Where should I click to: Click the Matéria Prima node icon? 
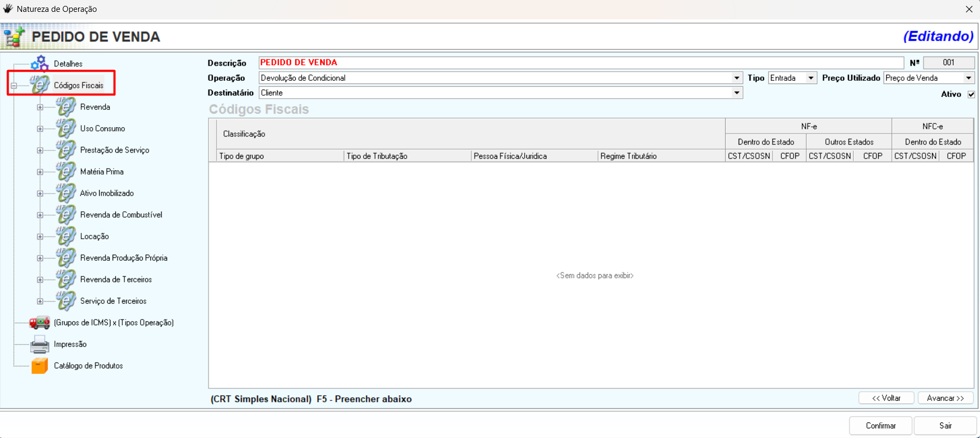[66, 171]
